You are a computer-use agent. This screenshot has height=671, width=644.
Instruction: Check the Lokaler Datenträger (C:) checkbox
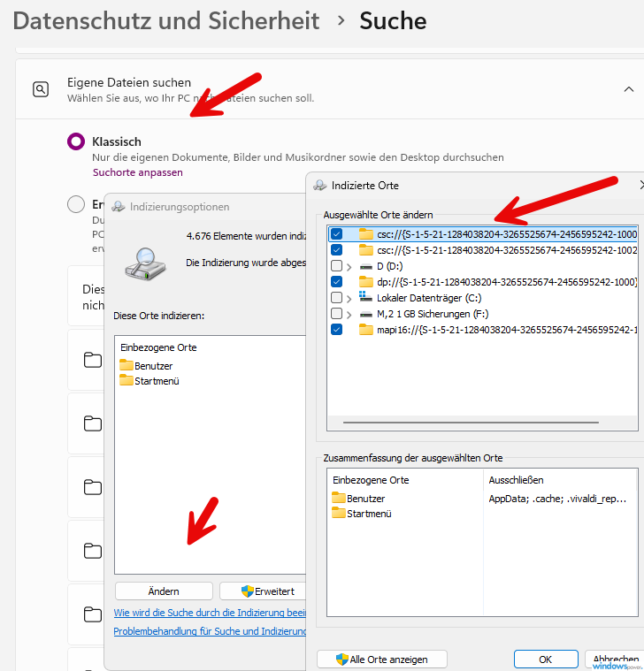336,297
